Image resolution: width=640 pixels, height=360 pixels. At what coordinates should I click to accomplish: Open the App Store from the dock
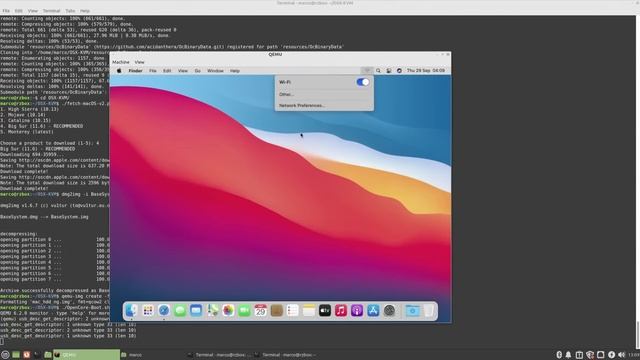coord(373,311)
